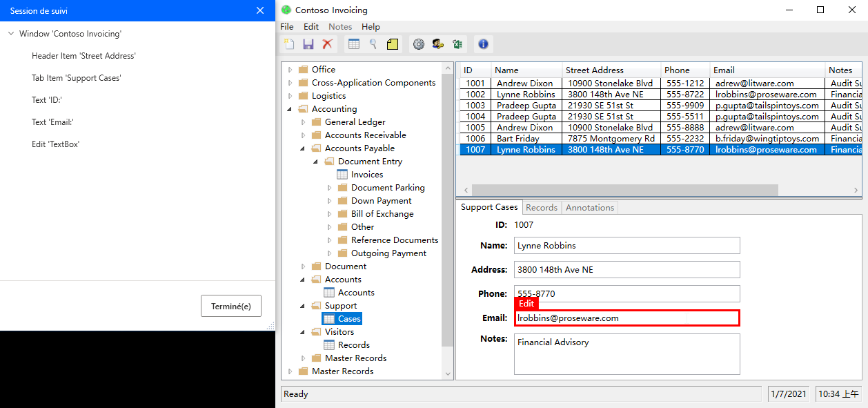Screen dimensions: 868x408
Task: Click the table grid toolbar icon
Action: coord(354,44)
